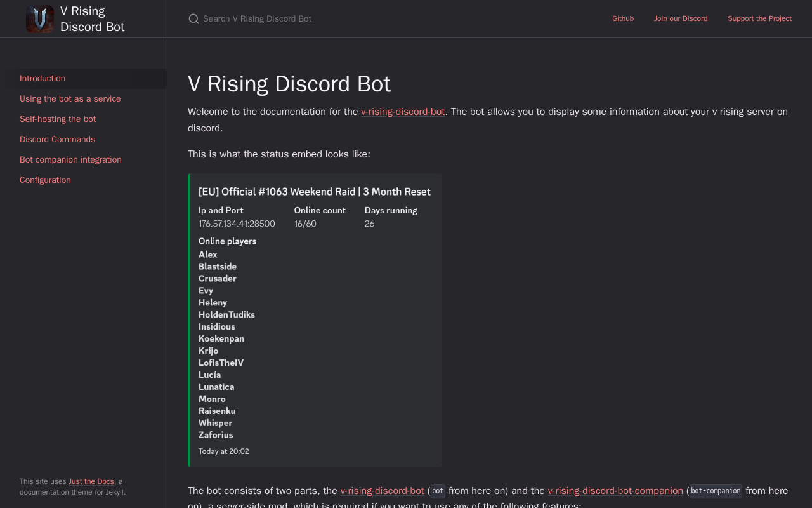Open Bot companion integration page

pos(84,160)
